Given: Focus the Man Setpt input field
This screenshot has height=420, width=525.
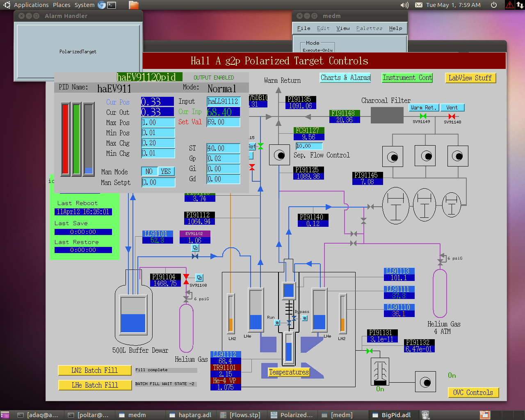Looking at the screenshot, I should (158, 182).
